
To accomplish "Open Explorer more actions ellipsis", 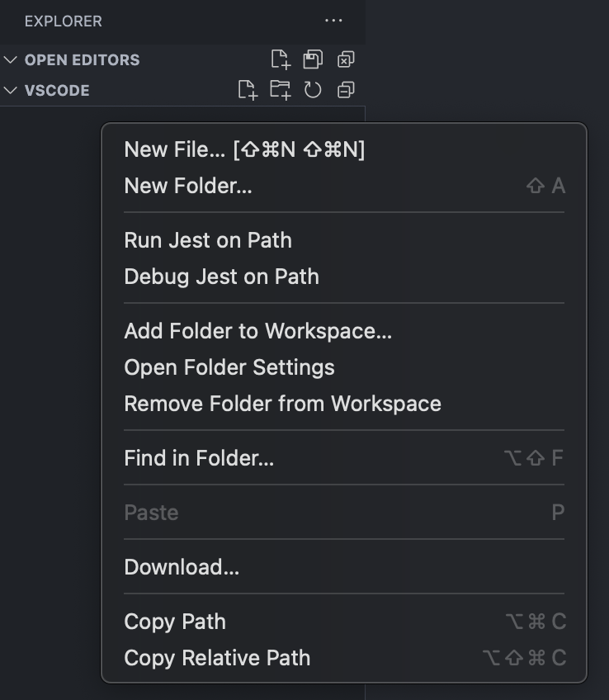I will coord(333,21).
